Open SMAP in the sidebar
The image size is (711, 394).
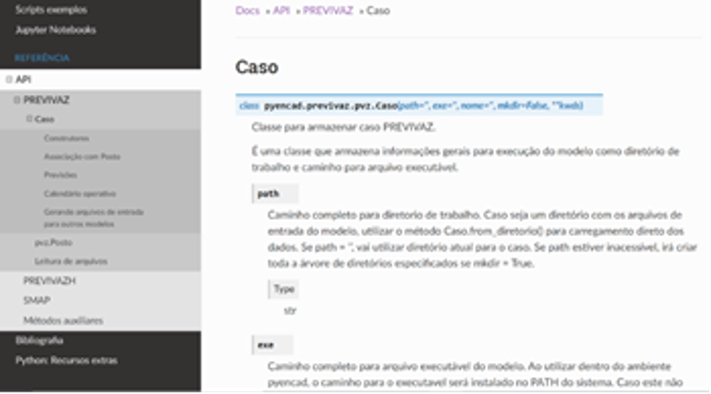pyautogui.click(x=37, y=301)
